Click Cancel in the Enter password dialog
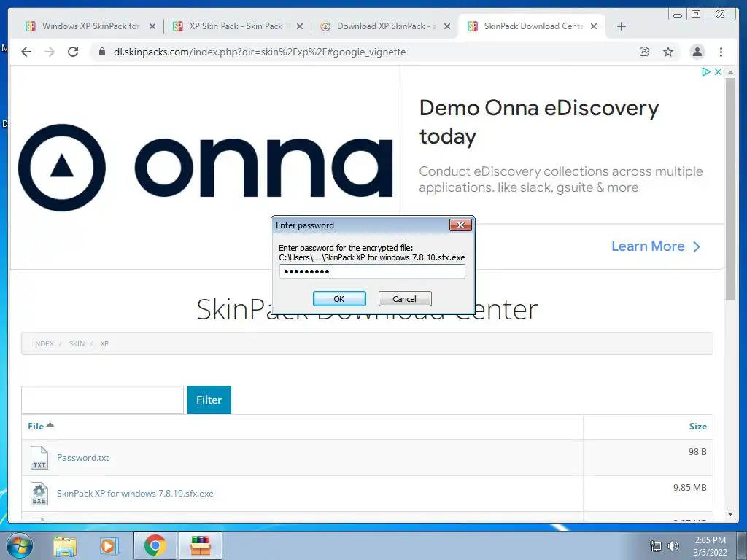The image size is (747, 560). pos(404,298)
